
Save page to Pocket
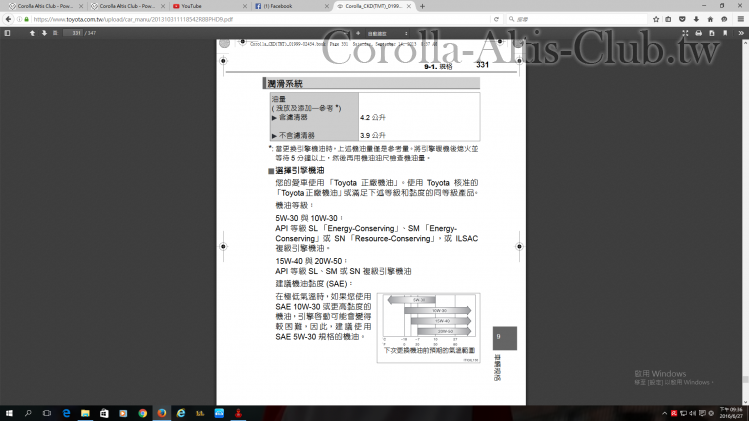[682, 19]
